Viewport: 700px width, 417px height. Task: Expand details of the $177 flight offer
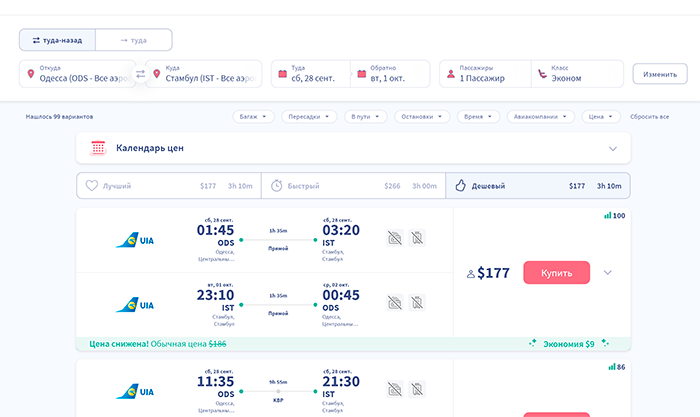607,272
